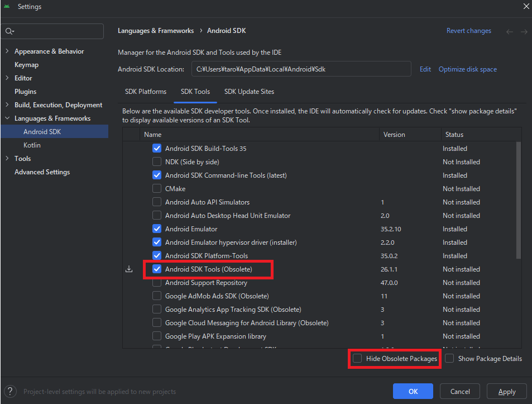Enable the CMake checkbox
The height and width of the screenshot is (404, 532).
pos(157,189)
